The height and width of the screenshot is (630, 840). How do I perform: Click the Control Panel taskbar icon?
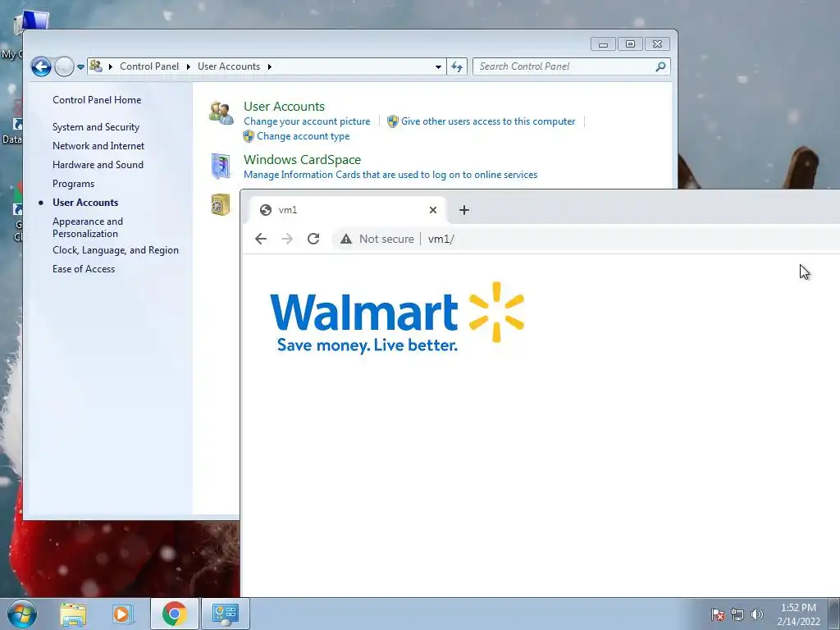click(x=225, y=614)
